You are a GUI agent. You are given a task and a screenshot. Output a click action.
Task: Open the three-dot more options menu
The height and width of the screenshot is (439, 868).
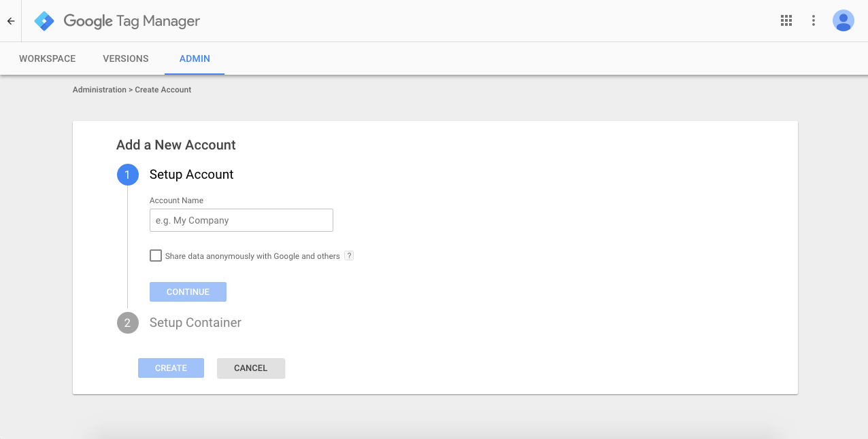coord(814,20)
